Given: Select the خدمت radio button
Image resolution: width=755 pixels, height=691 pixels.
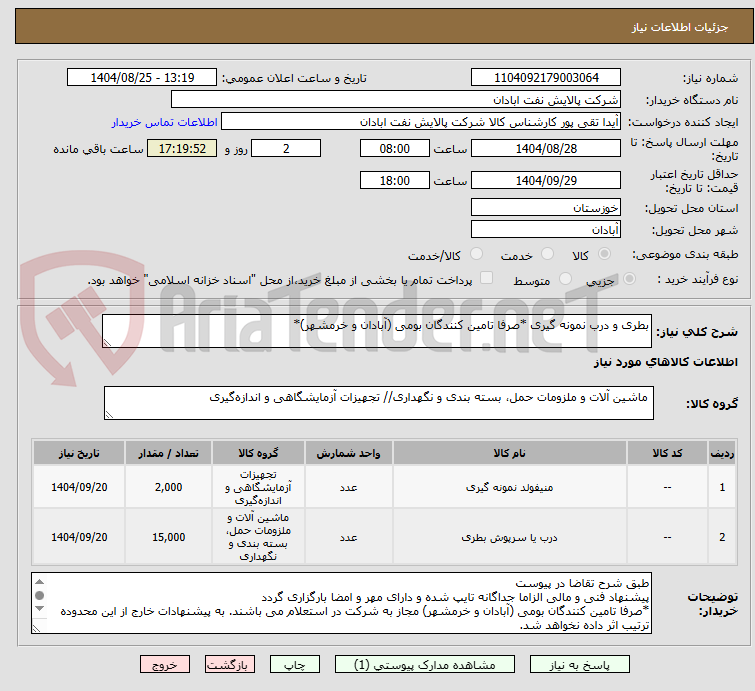Looking at the screenshot, I should (x=547, y=254).
